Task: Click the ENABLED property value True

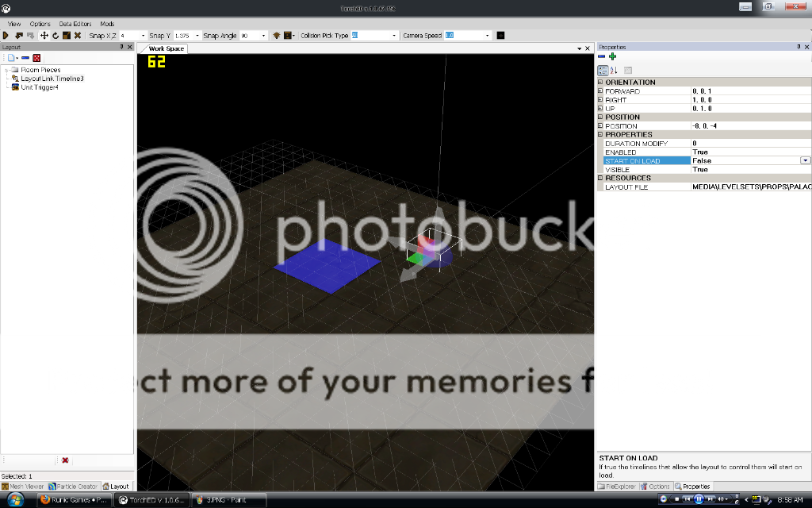Action: click(x=751, y=152)
